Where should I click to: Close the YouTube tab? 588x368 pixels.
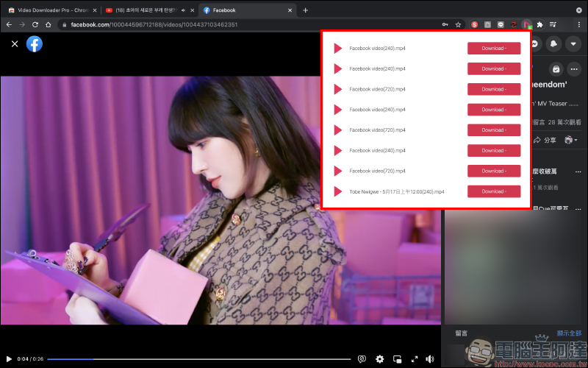point(193,10)
